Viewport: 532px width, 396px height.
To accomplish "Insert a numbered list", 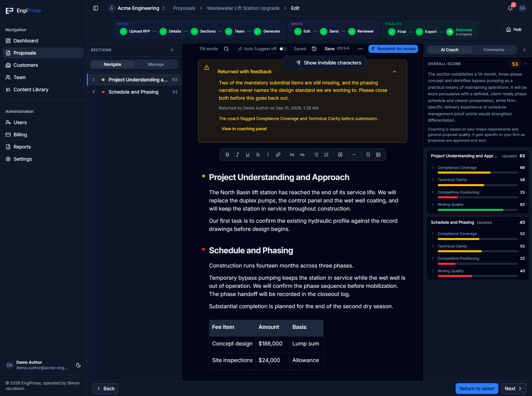I will (326, 155).
